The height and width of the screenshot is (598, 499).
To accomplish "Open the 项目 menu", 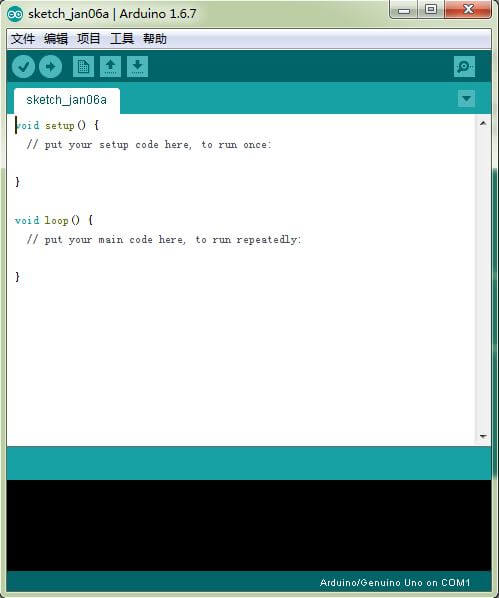I will tap(89, 39).
